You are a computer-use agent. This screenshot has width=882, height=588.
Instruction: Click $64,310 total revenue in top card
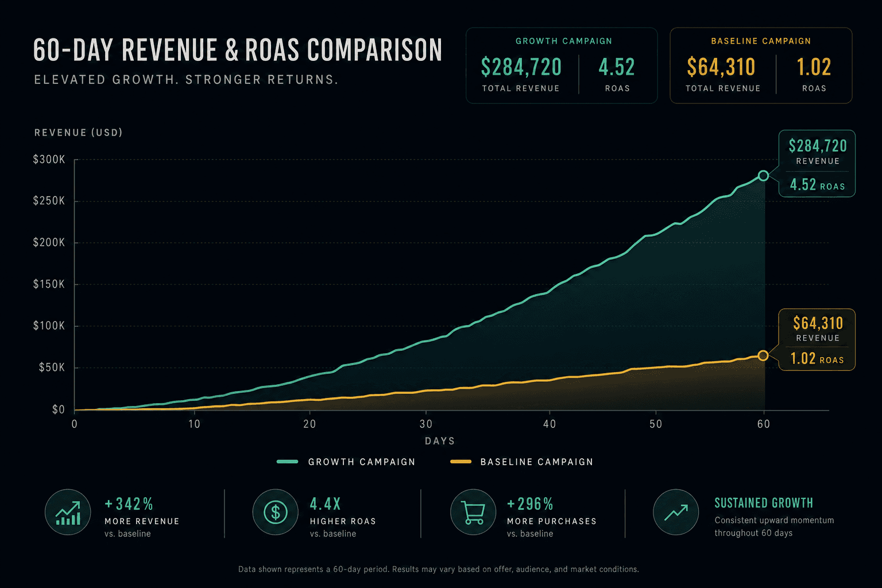click(x=721, y=67)
